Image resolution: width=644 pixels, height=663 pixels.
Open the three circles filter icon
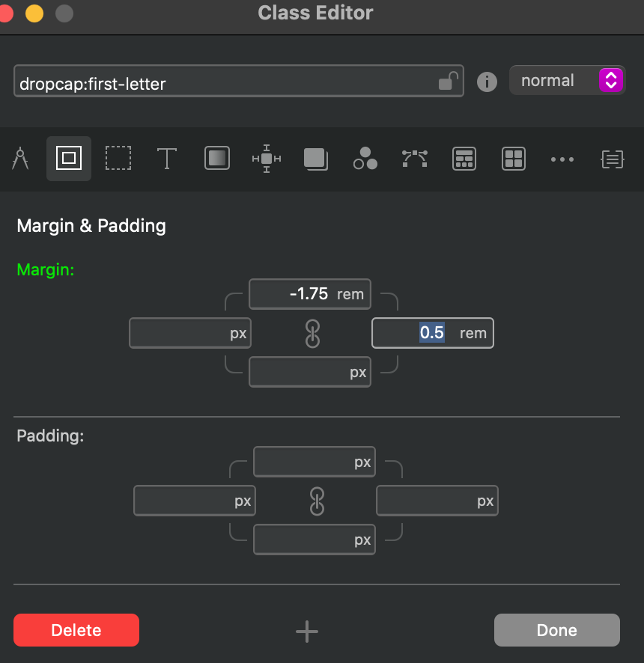tap(365, 159)
